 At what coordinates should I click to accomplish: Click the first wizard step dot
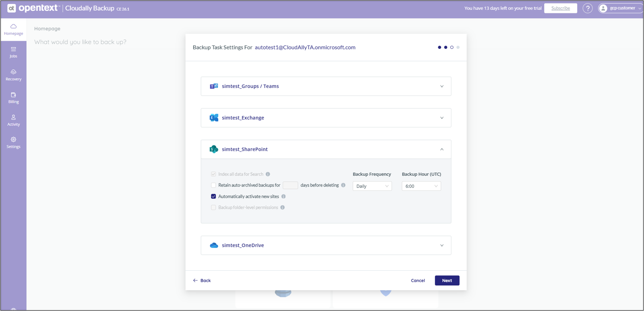pos(439,48)
